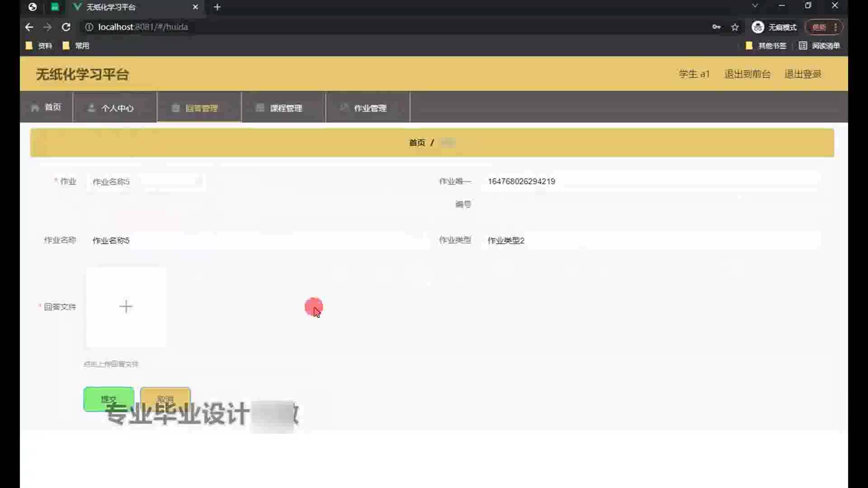This screenshot has height=488, width=868.
Task: Reload the page with refresh icon
Action: (66, 27)
